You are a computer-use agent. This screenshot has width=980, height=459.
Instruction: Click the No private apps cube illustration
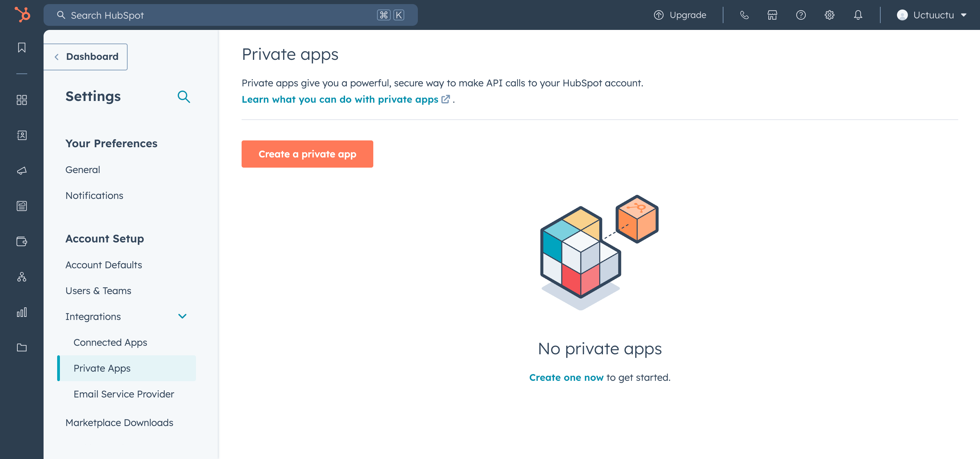(600, 252)
